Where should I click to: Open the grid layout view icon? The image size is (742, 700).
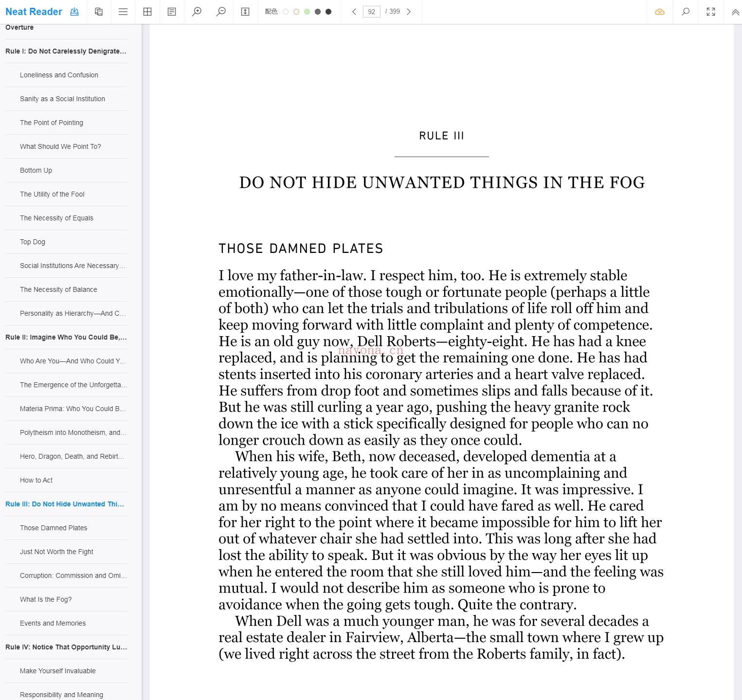[x=147, y=12]
